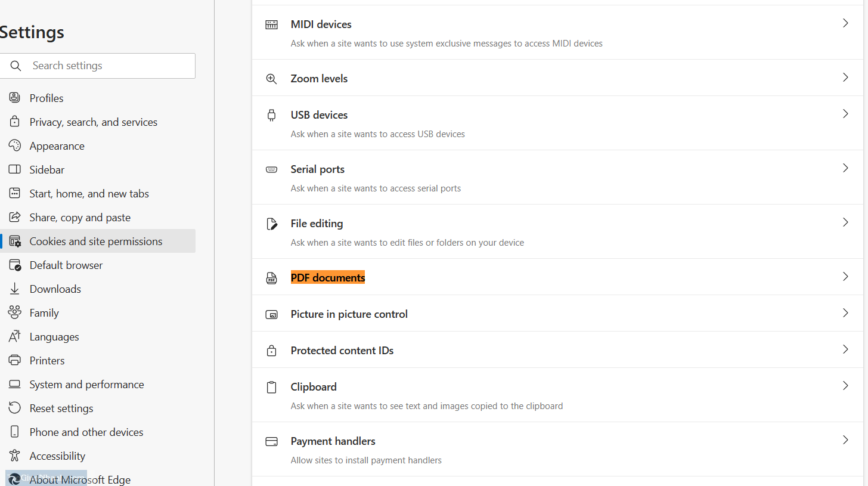
Task: Click the PDF documents file icon
Action: pyautogui.click(x=271, y=278)
